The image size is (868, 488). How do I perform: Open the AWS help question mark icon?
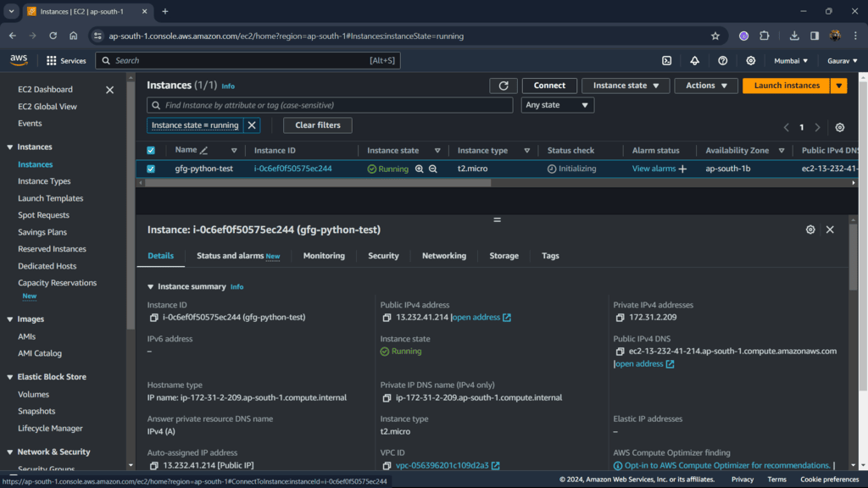pyautogui.click(x=722, y=61)
